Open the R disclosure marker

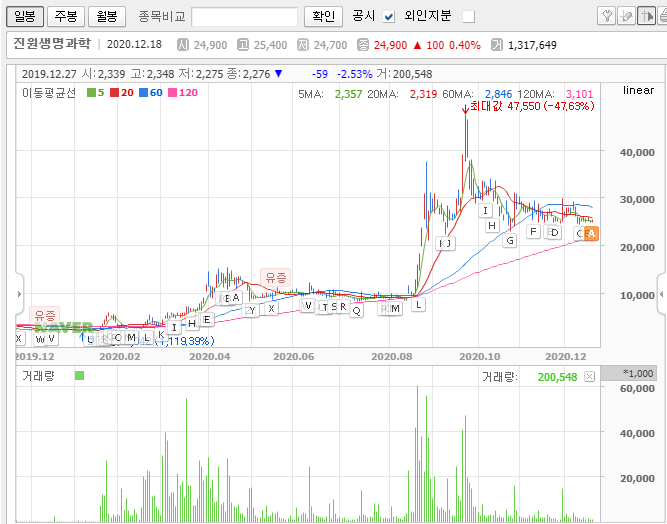[x=343, y=306]
